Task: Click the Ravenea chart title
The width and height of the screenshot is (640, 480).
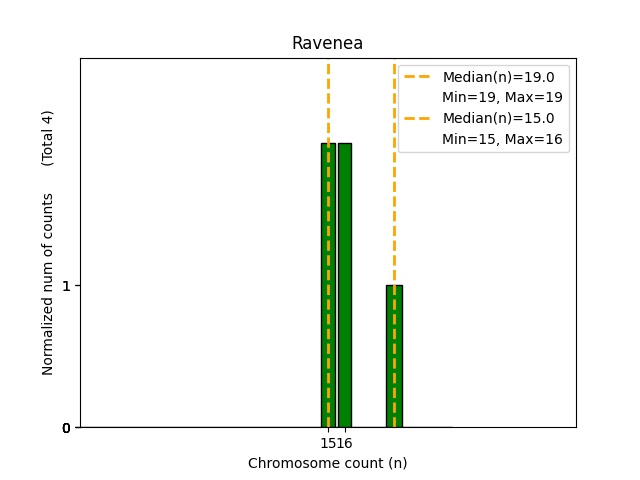Action: [327, 44]
